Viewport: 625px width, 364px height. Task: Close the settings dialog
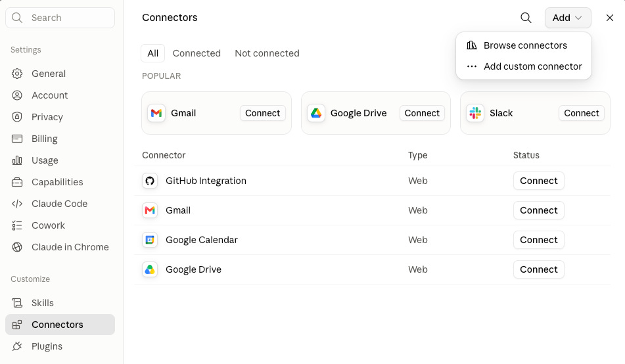coord(609,18)
